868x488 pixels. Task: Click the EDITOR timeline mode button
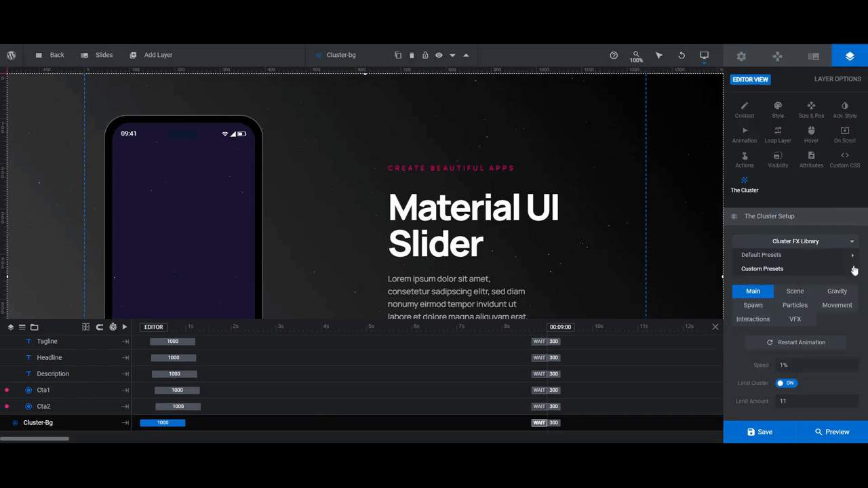point(153,327)
